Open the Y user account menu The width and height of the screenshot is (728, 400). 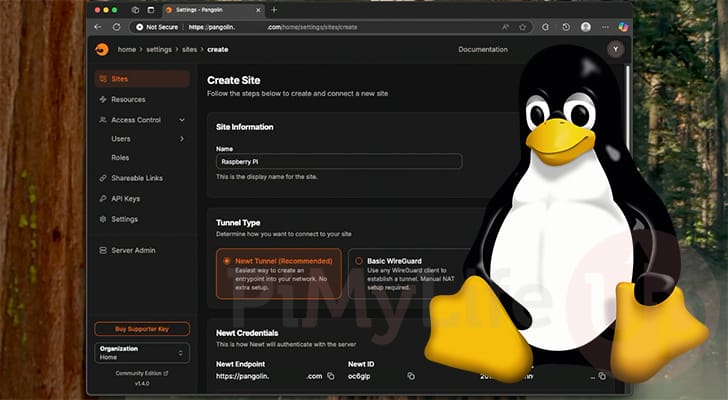pyautogui.click(x=616, y=49)
